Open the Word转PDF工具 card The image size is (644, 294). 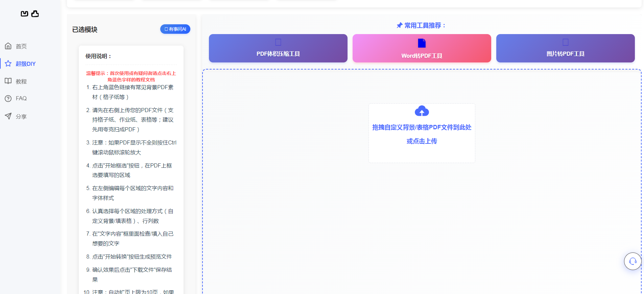(422, 48)
